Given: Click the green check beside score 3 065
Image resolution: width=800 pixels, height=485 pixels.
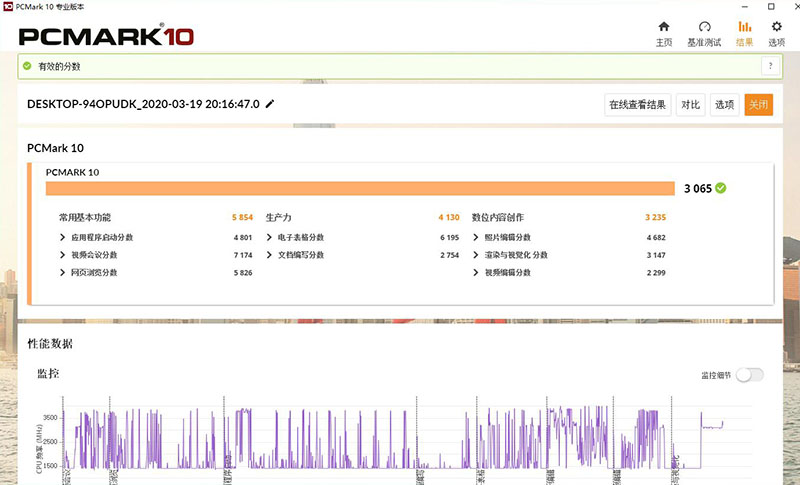Looking at the screenshot, I should pos(720,188).
